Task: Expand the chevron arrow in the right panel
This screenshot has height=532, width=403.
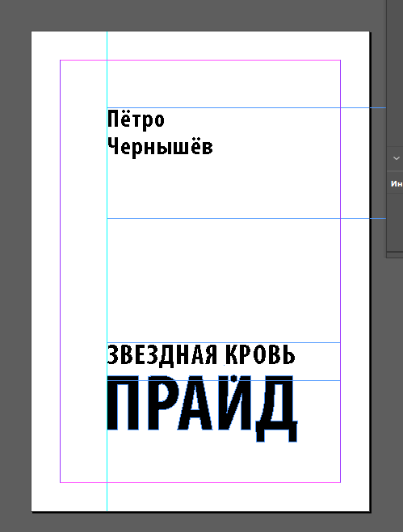Action: 396,158
